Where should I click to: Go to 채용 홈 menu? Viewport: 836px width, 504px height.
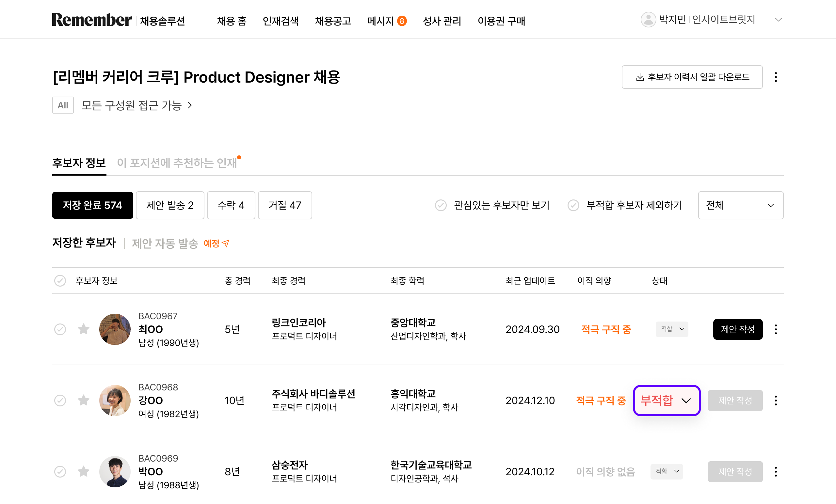[232, 21]
